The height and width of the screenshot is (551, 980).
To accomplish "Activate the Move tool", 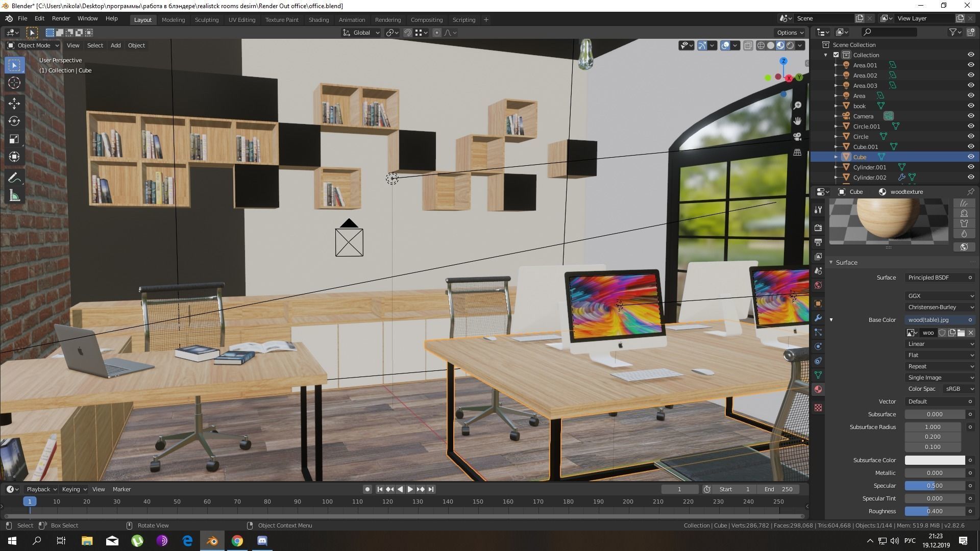I will pos(14,104).
